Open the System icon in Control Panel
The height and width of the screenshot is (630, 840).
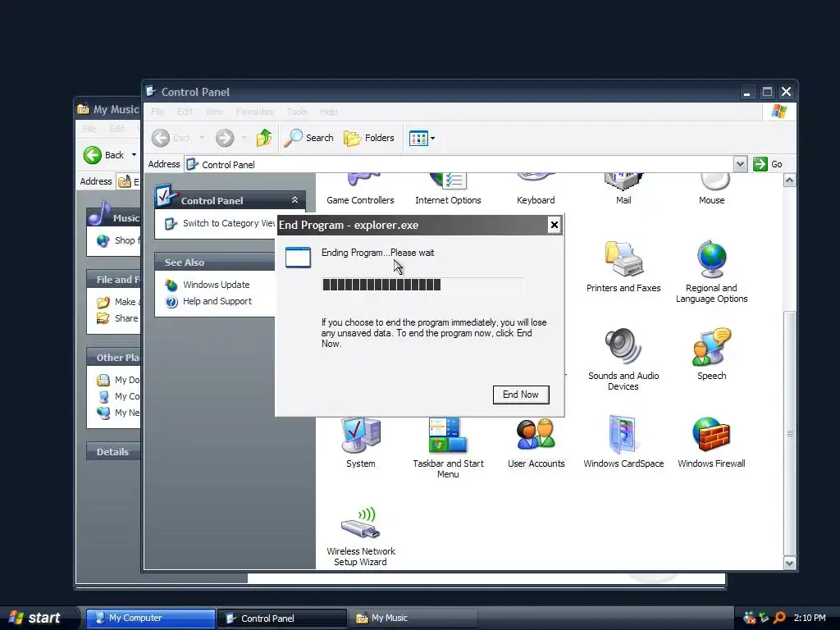pos(361,444)
